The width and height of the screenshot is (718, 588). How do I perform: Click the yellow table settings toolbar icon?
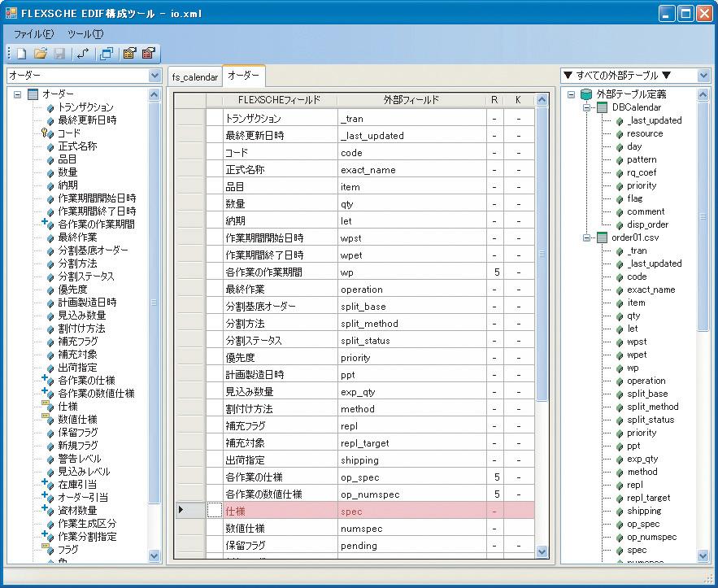[129, 54]
